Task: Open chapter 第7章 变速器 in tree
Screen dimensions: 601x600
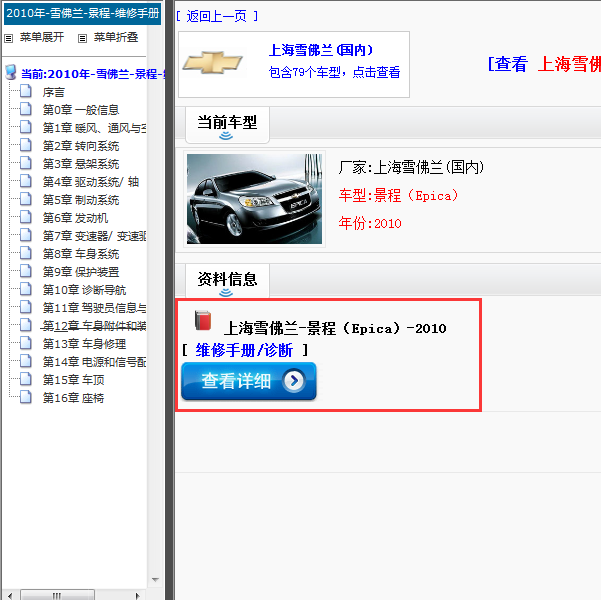Action: coord(94,236)
